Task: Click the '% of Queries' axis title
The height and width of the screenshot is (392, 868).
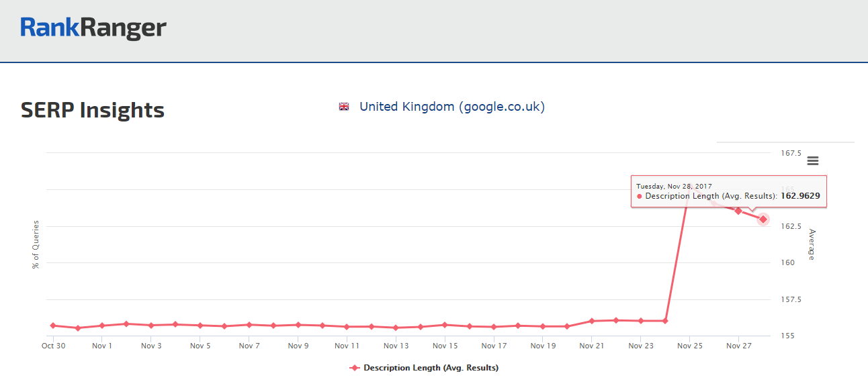Action: [x=36, y=244]
